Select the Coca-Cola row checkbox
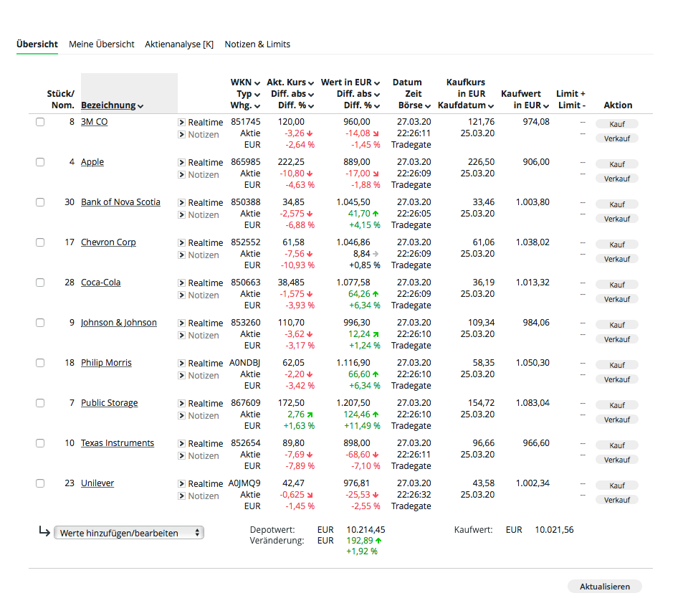Screen dimensions: 683x616 (x=40, y=283)
